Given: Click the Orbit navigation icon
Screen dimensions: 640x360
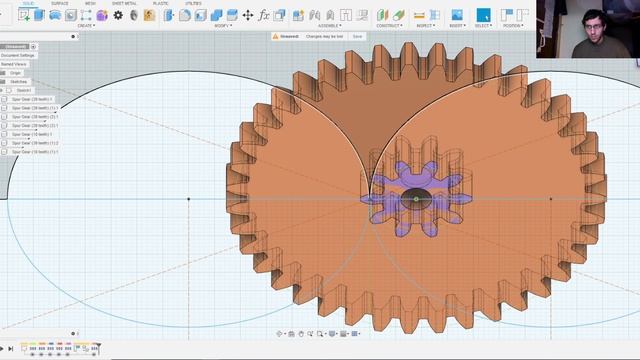Looking at the screenshot, I should tap(280, 334).
